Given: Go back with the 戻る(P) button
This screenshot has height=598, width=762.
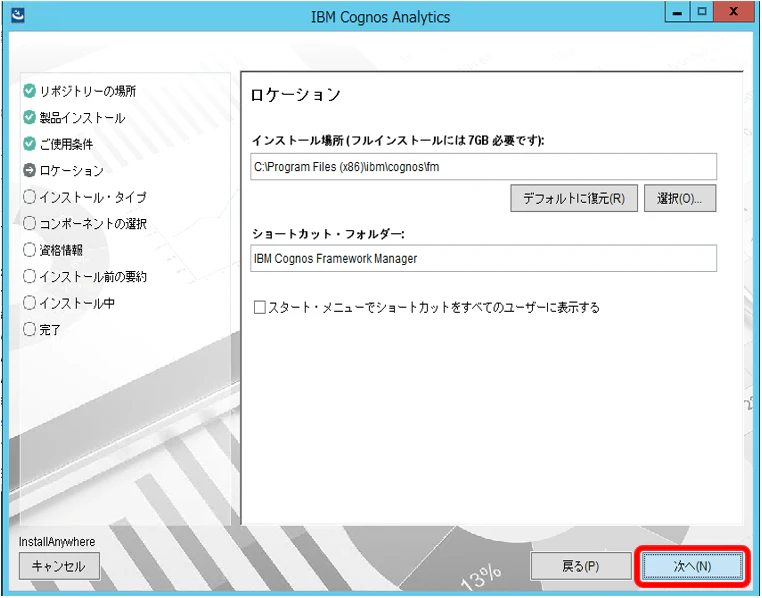Looking at the screenshot, I should click(x=580, y=566).
